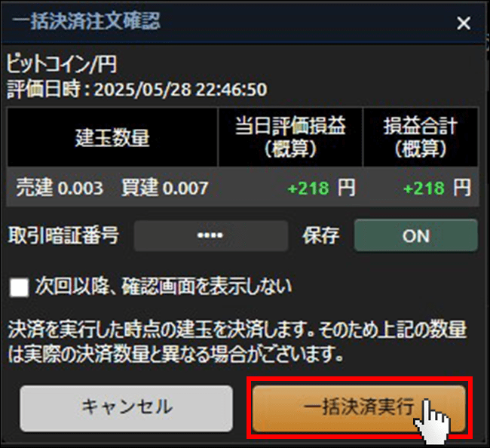Screen dimensions: 490x448
Task: Click the 建玉数量 column header
Action: point(112,137)
